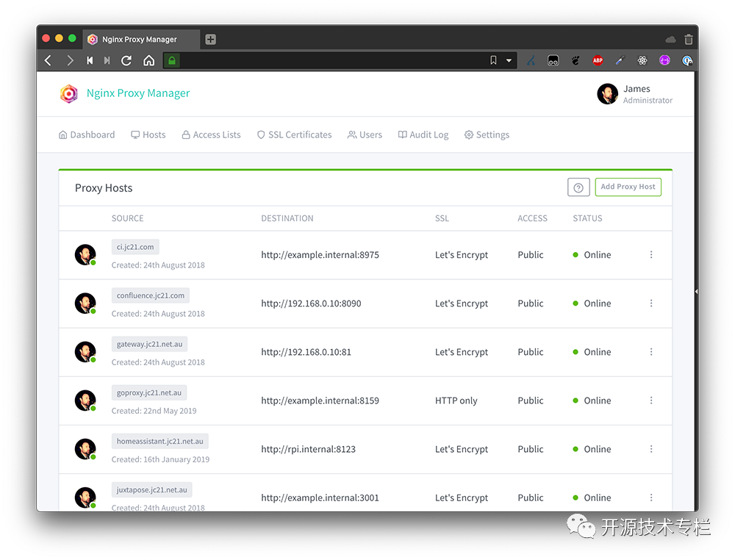
Task: Click the Online status for confluence.jc21.com
Action: tap(592, 304)
